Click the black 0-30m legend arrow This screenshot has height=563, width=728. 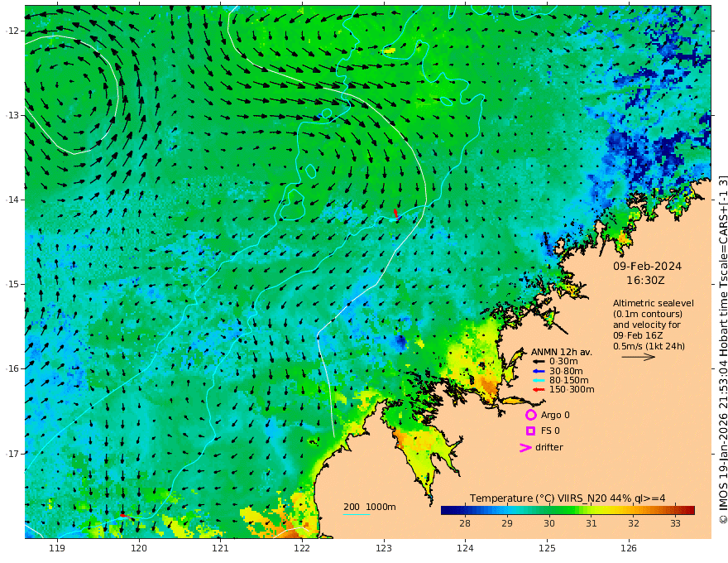[539, 362]
